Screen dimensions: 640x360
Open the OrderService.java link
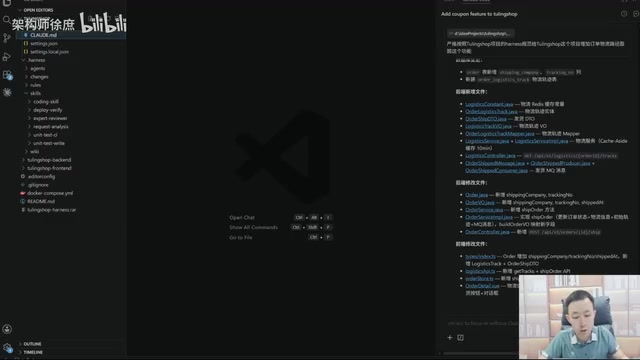[484, 210]
